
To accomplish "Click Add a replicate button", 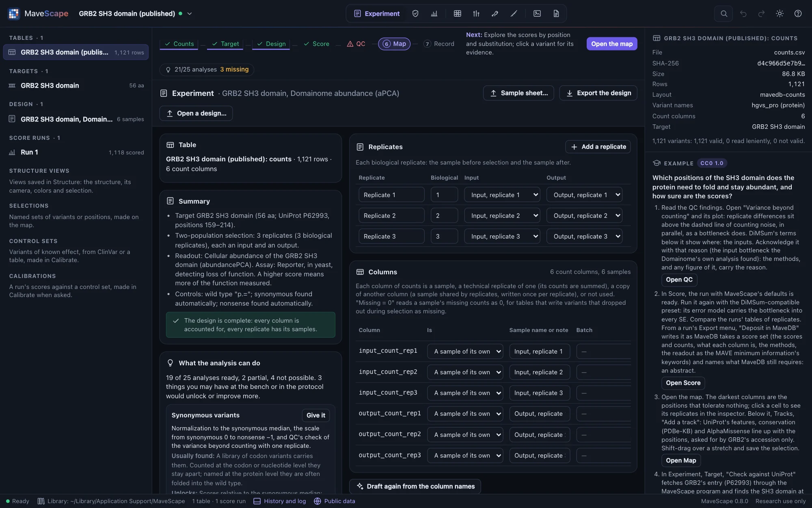I will click(598, 147).
